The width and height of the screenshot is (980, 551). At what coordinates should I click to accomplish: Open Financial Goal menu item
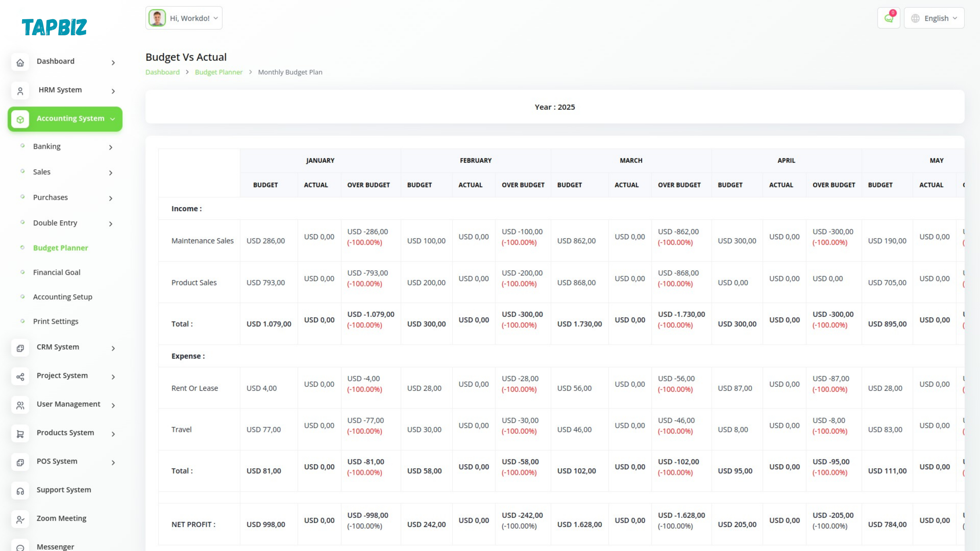point(57,272)
